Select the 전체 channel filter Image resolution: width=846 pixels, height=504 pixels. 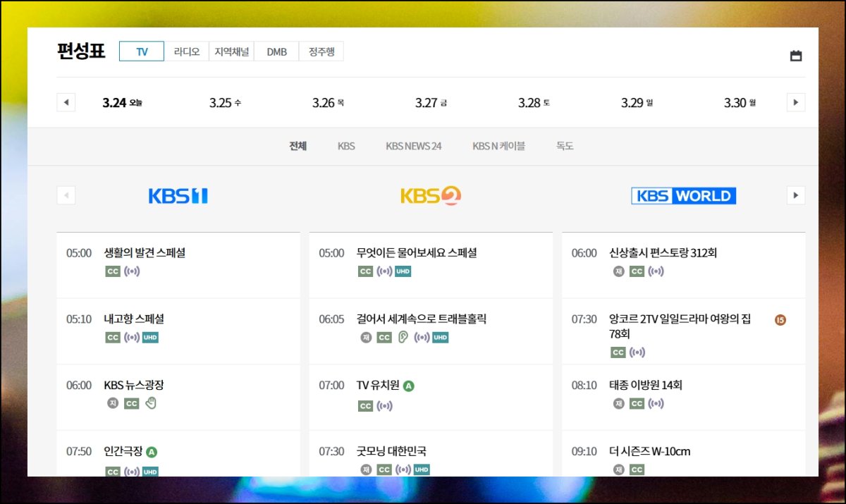click(298, 147)
